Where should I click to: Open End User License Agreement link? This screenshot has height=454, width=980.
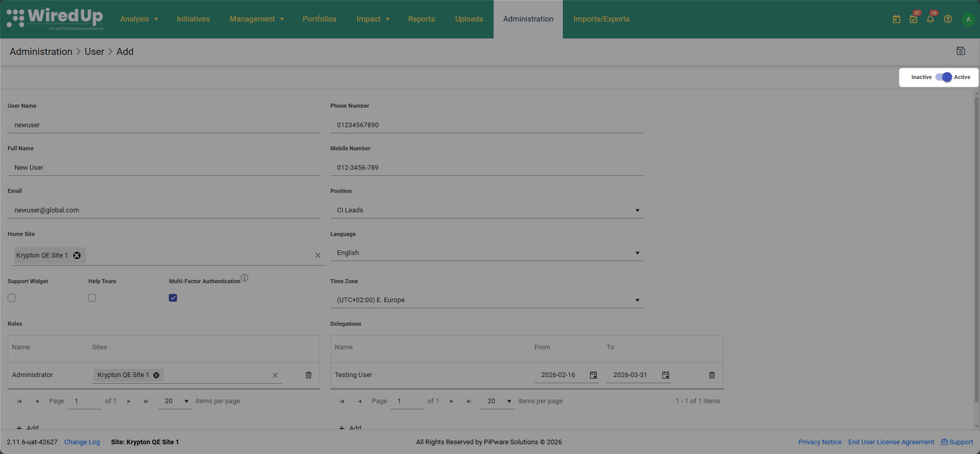coord(891,442)
